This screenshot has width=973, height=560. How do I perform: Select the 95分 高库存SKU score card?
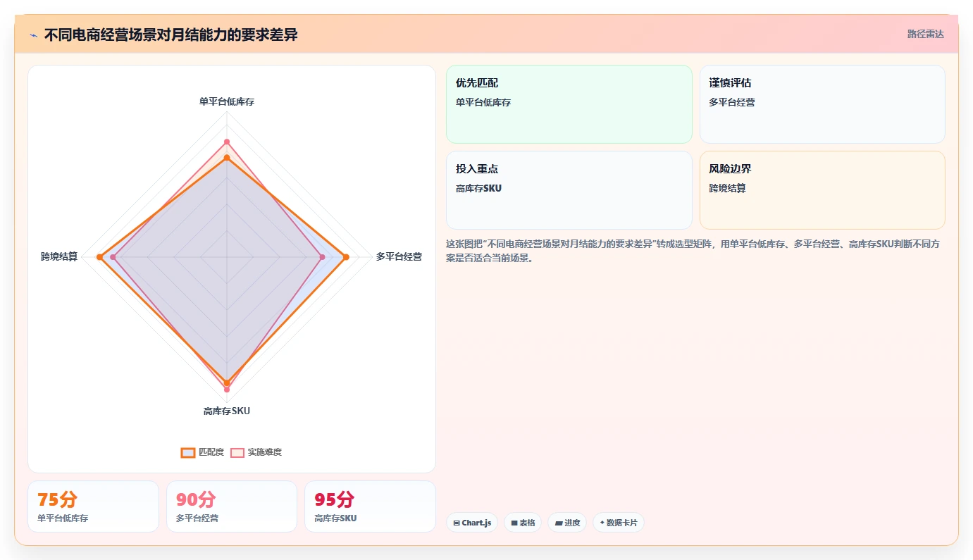pos(370,506)
